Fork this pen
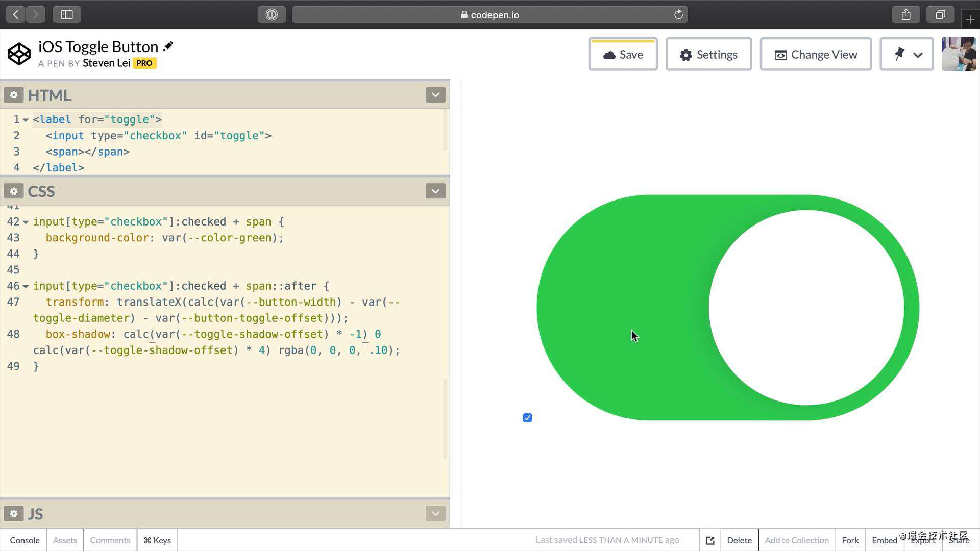Viewport: 980px width, 551px height. click(850, 540)
